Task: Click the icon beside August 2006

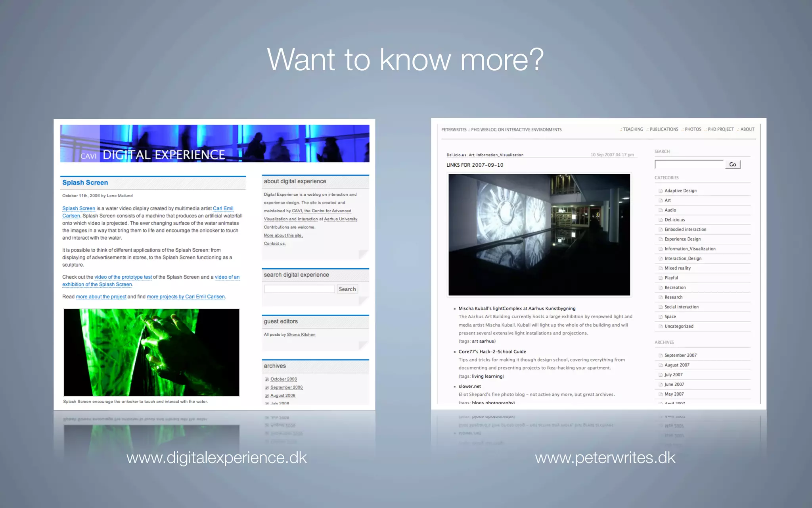Action: 267,396
